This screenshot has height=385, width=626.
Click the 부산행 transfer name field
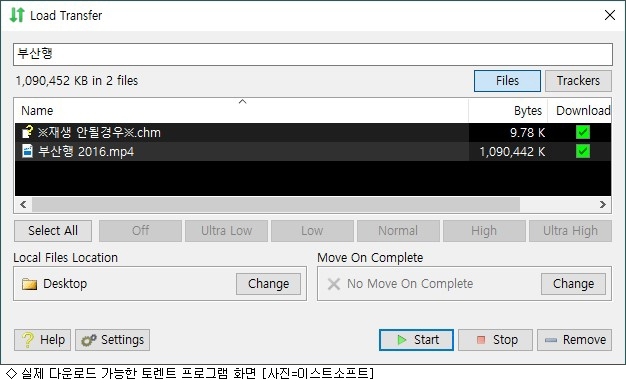click(313, 54)
